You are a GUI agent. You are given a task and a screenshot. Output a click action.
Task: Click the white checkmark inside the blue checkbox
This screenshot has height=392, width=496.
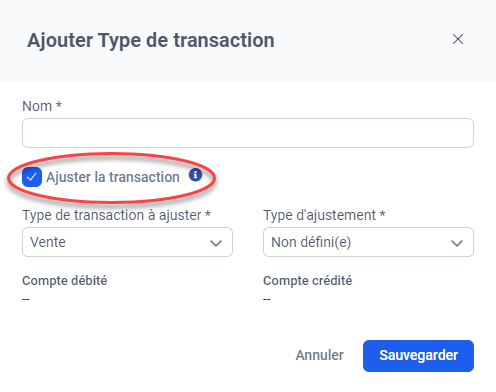pyautogui.click(x=32, y=177)
